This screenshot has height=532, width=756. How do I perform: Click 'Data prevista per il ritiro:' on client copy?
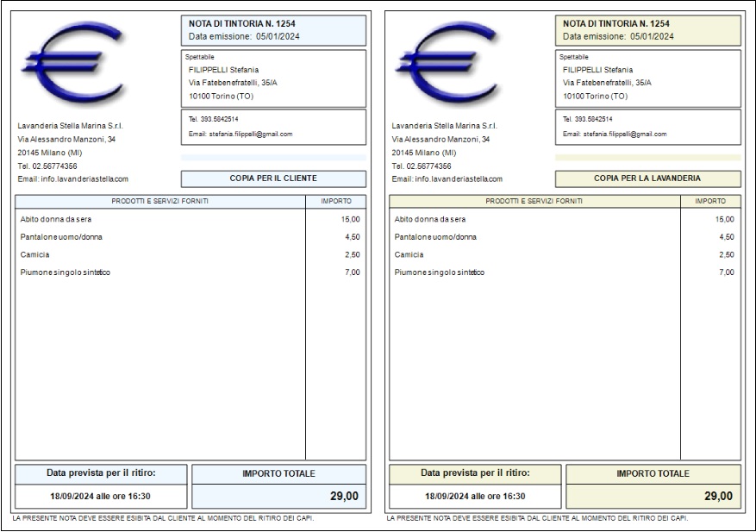tap(101, 473)
